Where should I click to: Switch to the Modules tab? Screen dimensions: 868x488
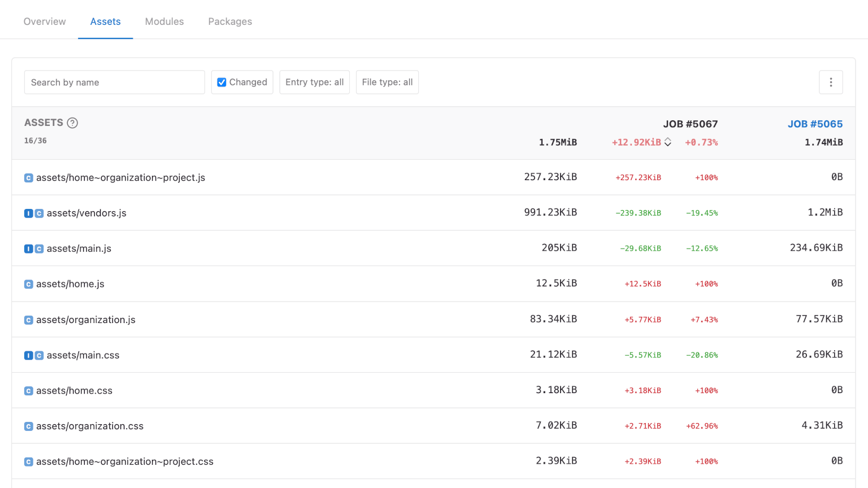coord(164,21)
